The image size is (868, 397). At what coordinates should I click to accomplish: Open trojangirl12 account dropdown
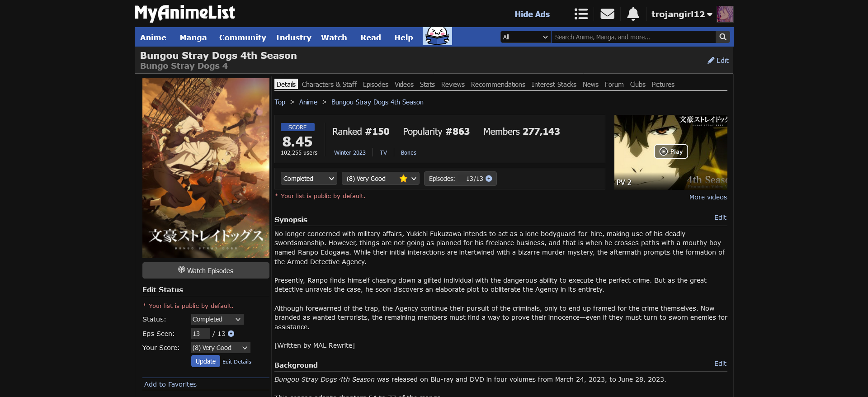(682, 14)
